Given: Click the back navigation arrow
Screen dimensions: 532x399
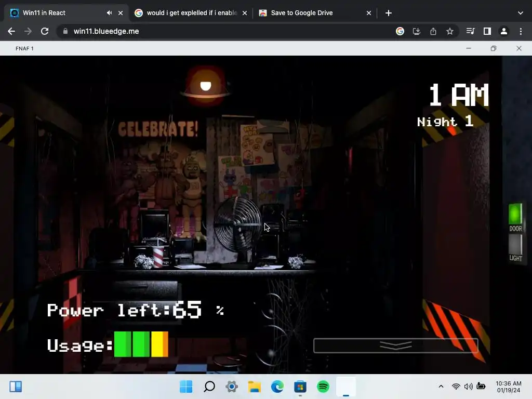Looking at the screenshot, I should tap(11, 31).
